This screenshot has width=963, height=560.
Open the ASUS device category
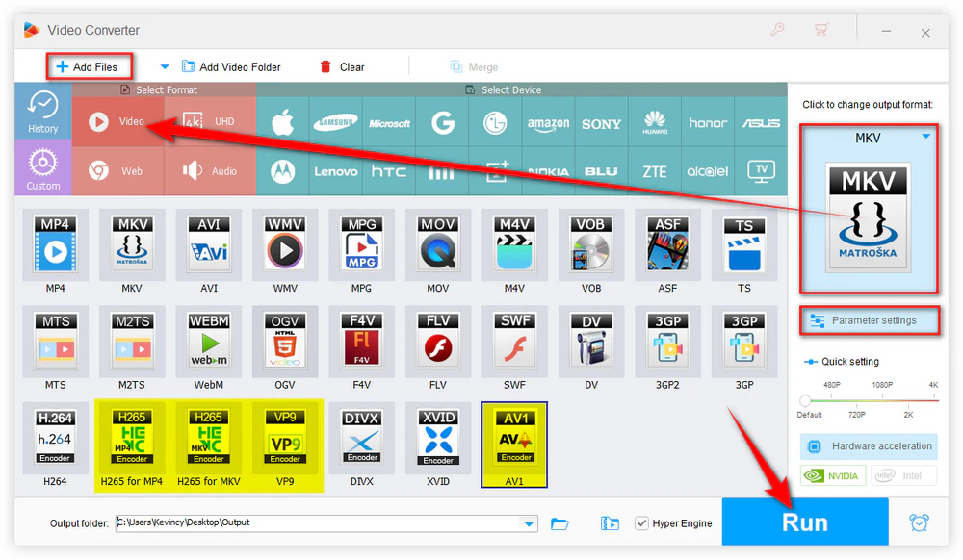tap(761, 122)
